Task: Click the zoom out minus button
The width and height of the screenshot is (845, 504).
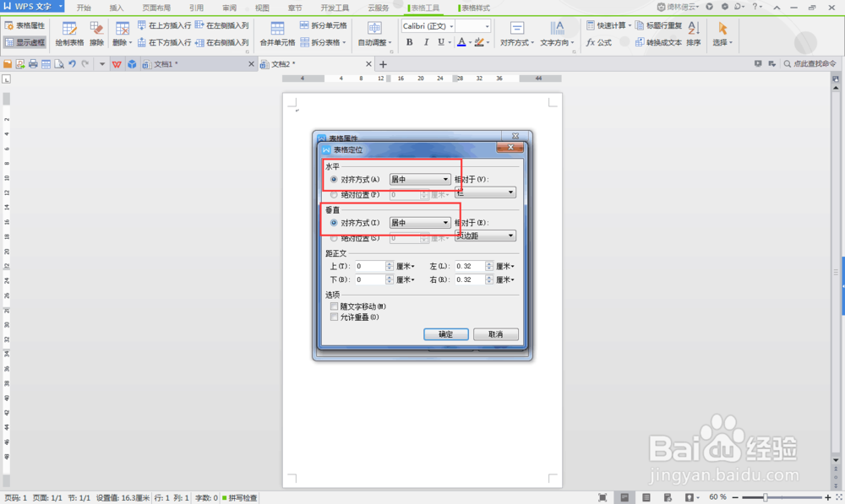Action: pyautogui.click(x=735, y=497)
